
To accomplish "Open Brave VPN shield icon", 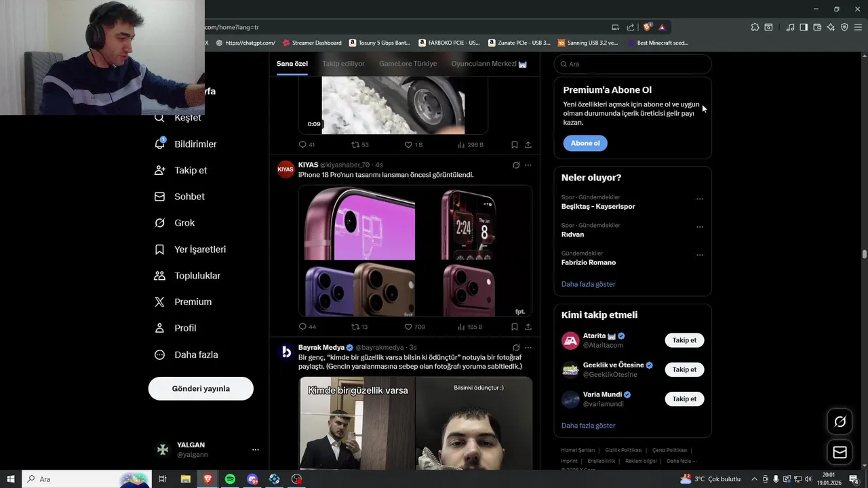I will pos(844,27).
